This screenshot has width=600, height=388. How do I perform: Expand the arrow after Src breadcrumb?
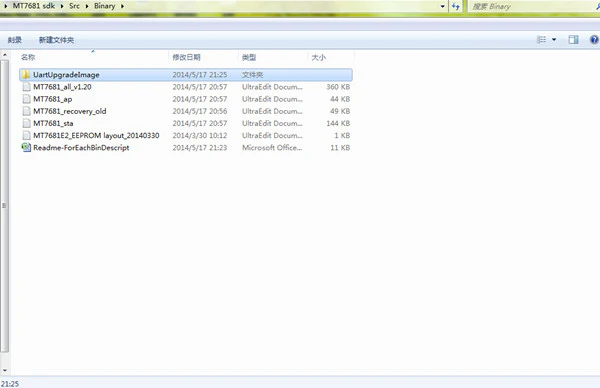[87, 6]
